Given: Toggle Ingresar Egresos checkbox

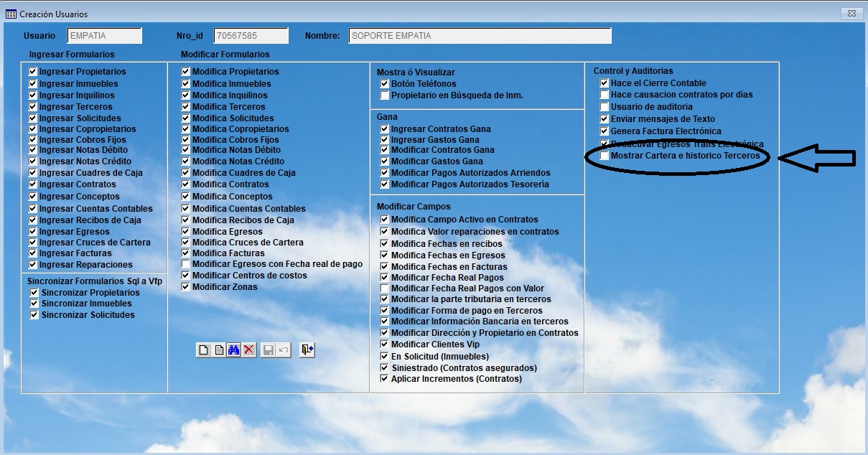Looking at the screenshot, I should click(33, 232).
